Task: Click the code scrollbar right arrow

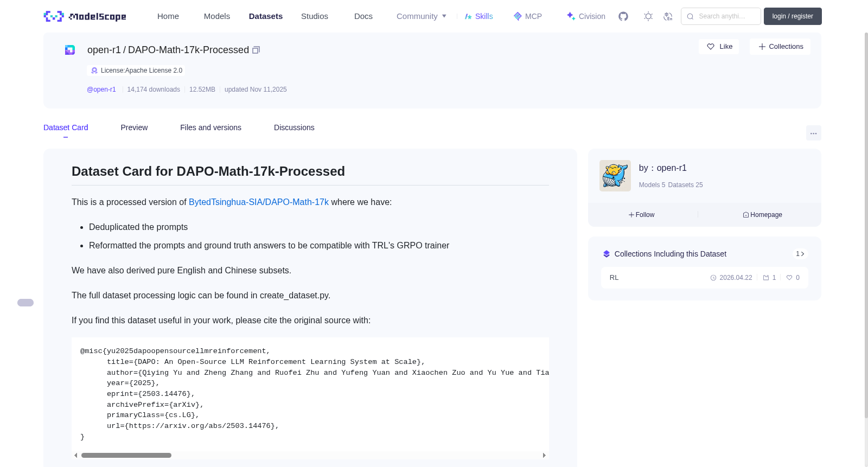Action: pos(544,456)
